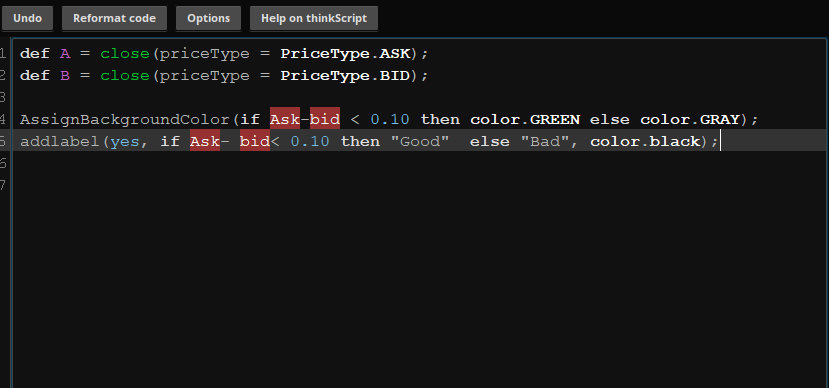Viewport: 829px width, 388px height.
Task: Click the highlighted Ask error on line 4
Action: [x=285, y=119]
